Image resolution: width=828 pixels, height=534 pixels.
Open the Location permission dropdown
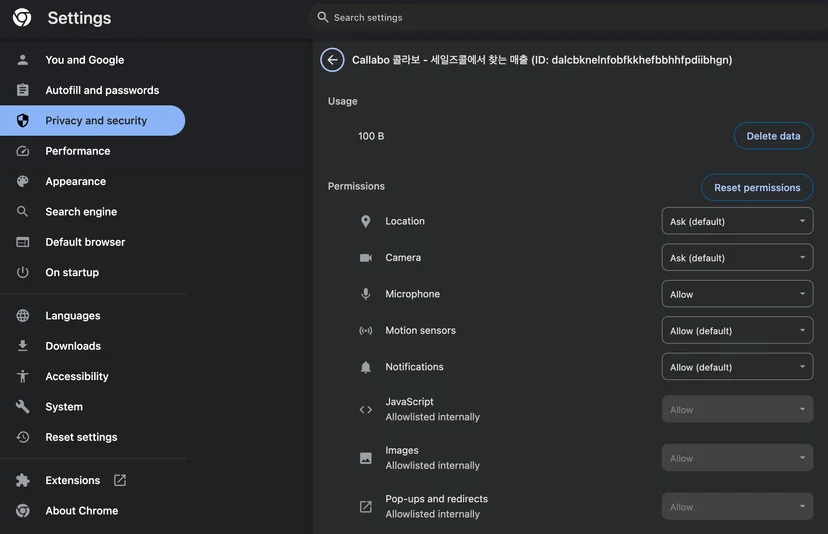(737, 221)
